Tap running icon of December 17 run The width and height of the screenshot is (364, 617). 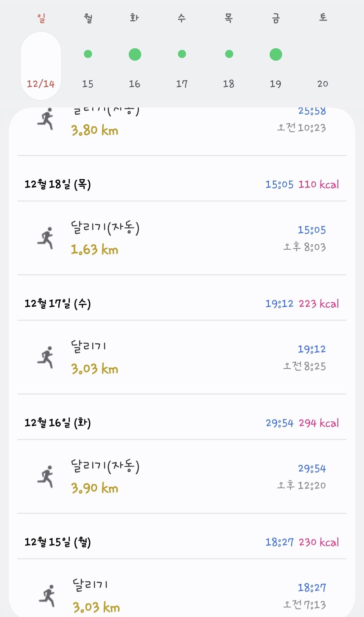(45, 357)
